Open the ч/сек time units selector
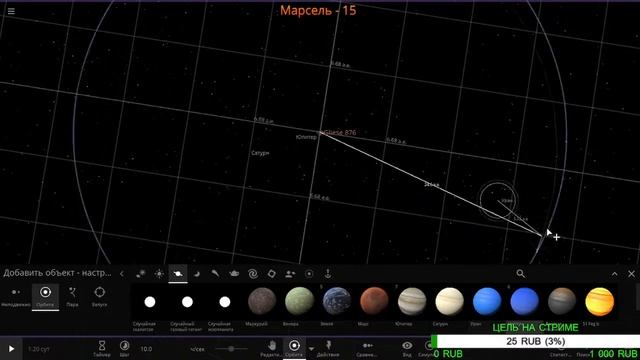The image size is (640, 360). (197, 349)
